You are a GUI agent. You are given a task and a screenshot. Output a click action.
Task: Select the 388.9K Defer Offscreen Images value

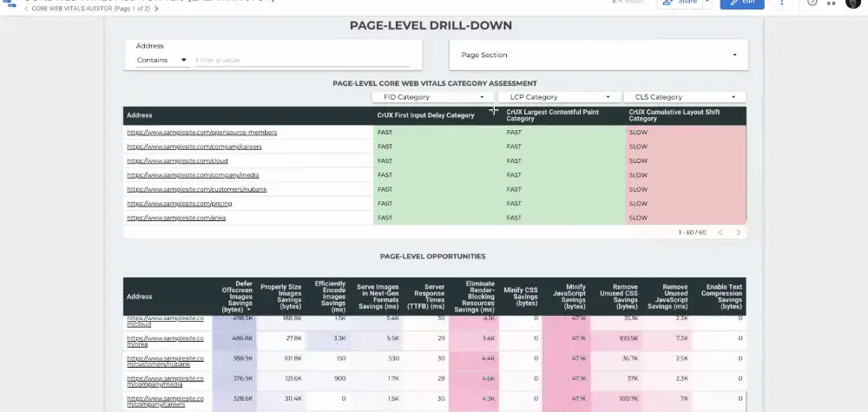[x=243, y=358]
